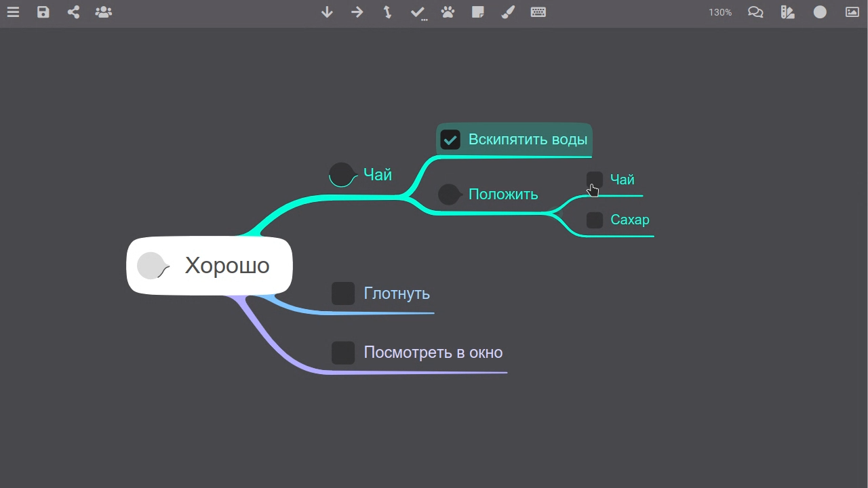Attach a note using the note icon

point(478,12)
